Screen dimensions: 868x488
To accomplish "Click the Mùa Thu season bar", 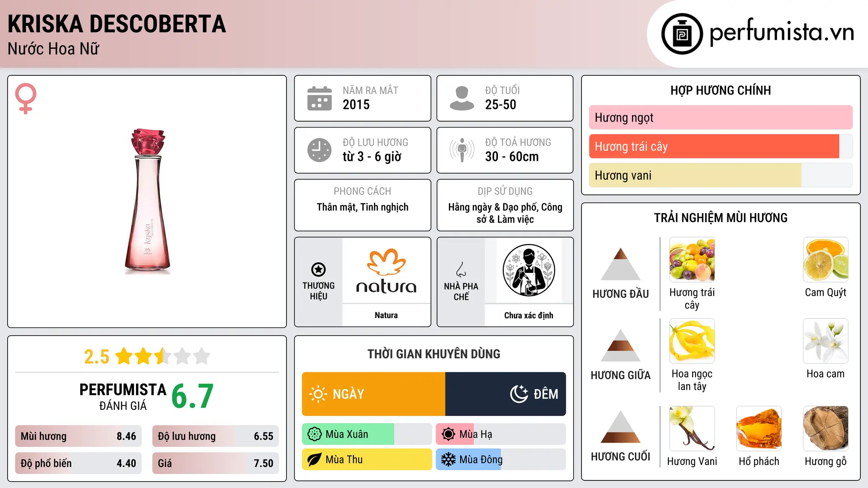I will click(367, 460).
